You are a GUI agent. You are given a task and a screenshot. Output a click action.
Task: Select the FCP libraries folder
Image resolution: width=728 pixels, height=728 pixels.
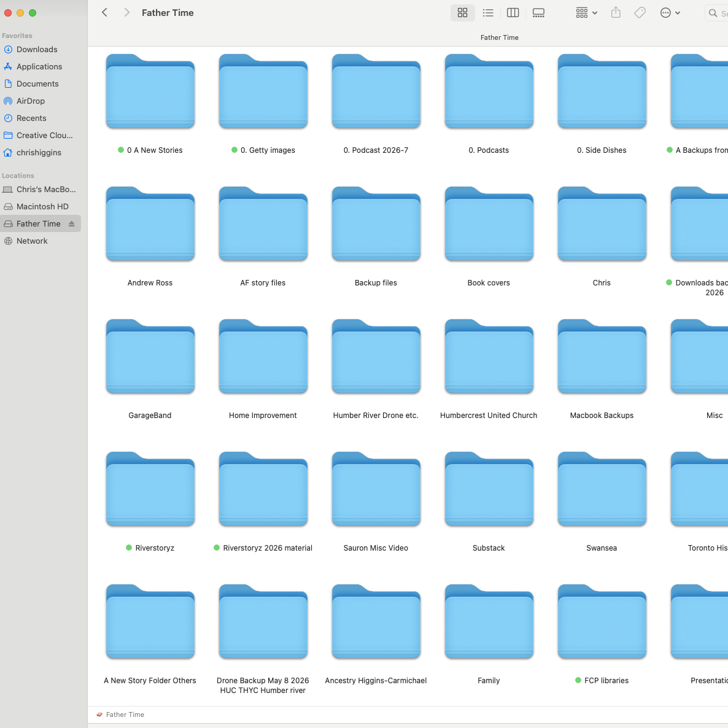(x=602, y=621)
